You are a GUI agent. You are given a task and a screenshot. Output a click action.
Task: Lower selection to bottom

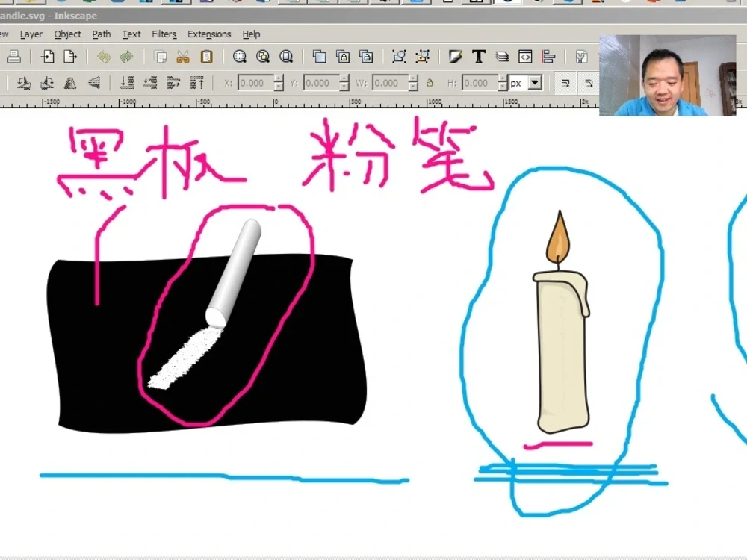pos(127,84)
